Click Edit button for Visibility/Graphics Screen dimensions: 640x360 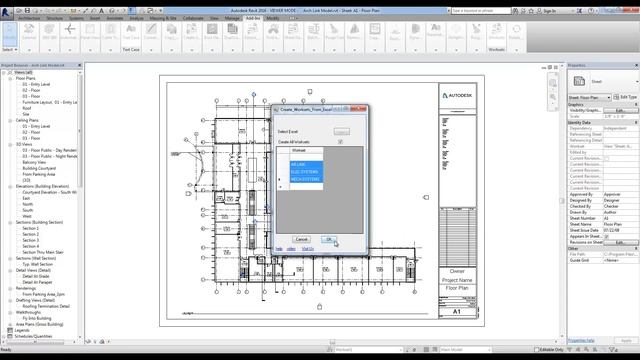pyautogui.click(x=620, y=111)
